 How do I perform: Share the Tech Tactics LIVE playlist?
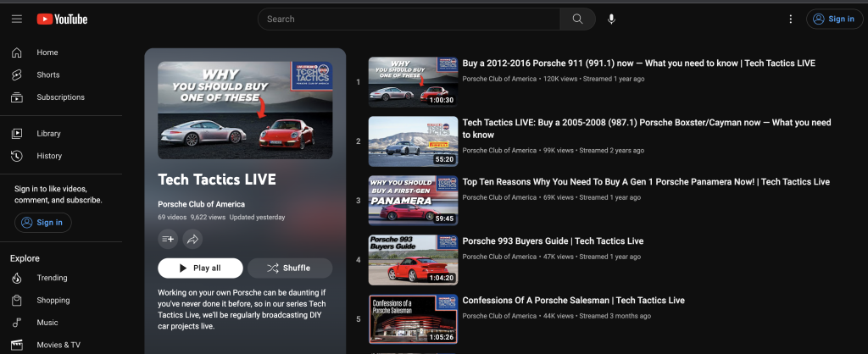coord(192,239)
